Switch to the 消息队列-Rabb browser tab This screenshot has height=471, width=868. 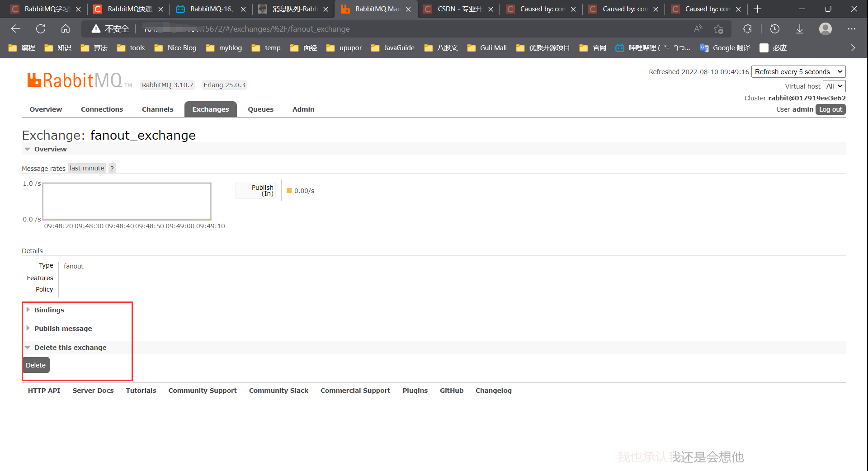[294, 9]
